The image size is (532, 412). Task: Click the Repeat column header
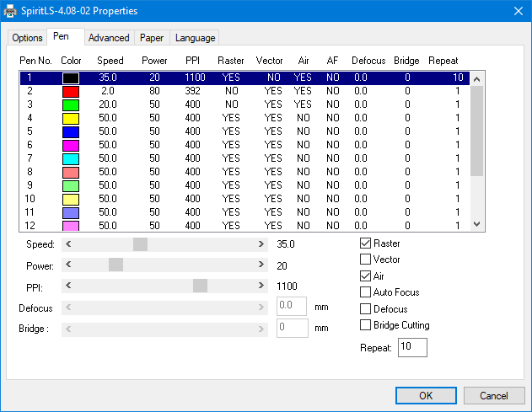(443, 61)
